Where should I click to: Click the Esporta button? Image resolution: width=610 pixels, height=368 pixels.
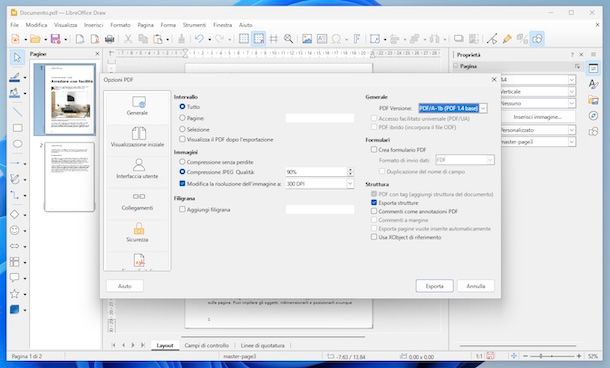[x=435, y=286]
